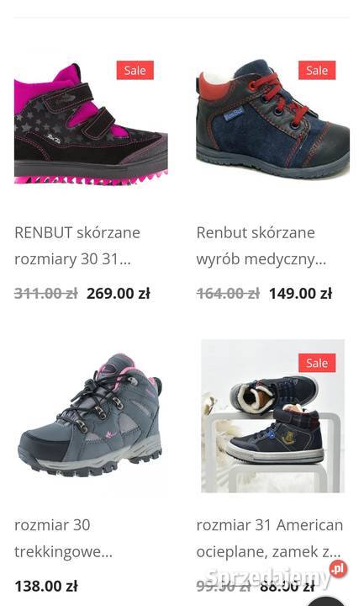Click the Sale badge on the pink shoe

135,71
